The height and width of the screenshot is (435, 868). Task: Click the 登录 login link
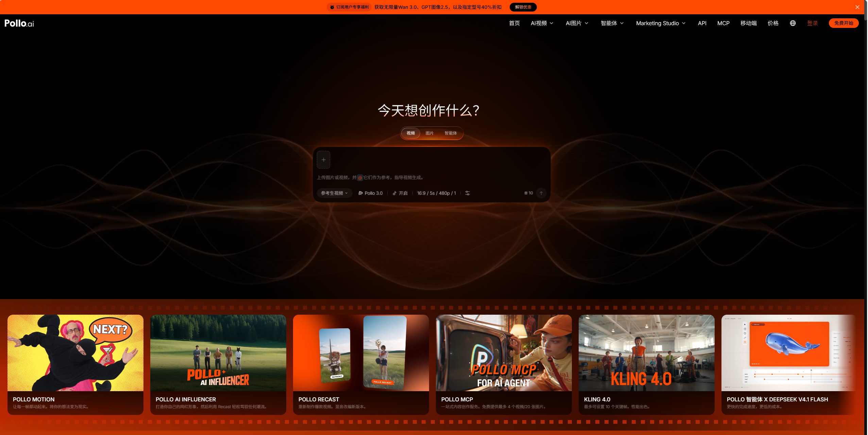tap(812, 23)
